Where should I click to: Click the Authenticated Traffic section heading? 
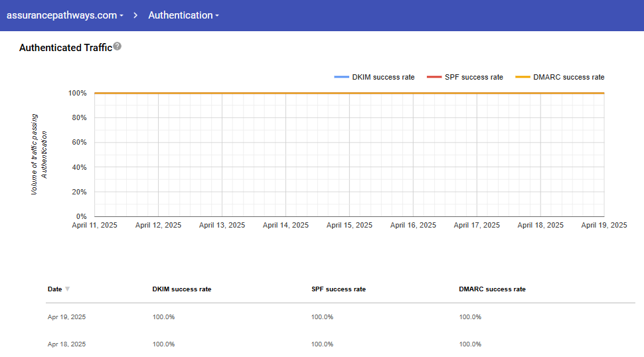tap(65, 48)
